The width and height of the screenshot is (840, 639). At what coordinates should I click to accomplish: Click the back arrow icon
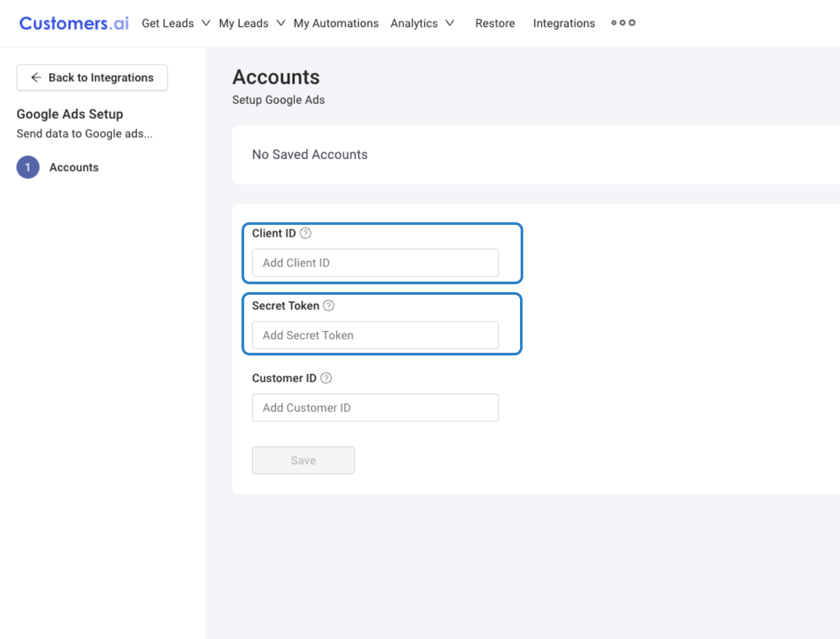tap(36, 77)
